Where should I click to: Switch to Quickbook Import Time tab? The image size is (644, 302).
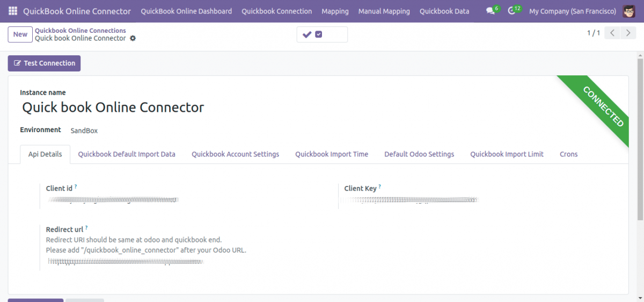(x=332, y=154)
